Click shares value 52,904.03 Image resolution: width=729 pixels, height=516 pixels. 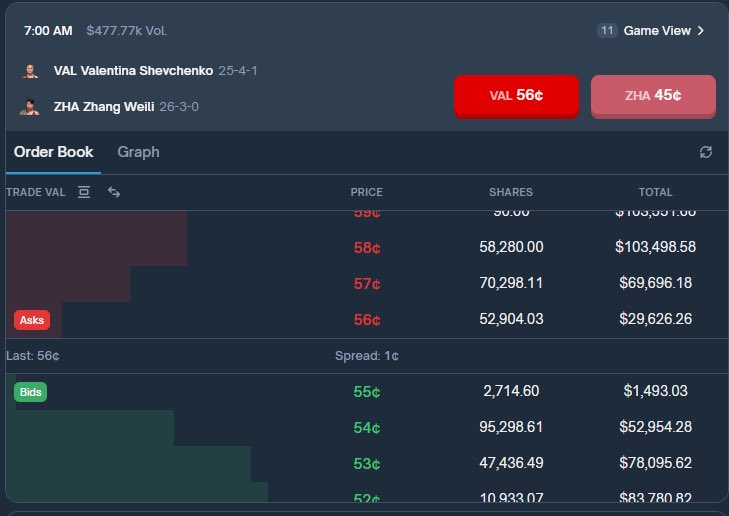tap(511, 319)
